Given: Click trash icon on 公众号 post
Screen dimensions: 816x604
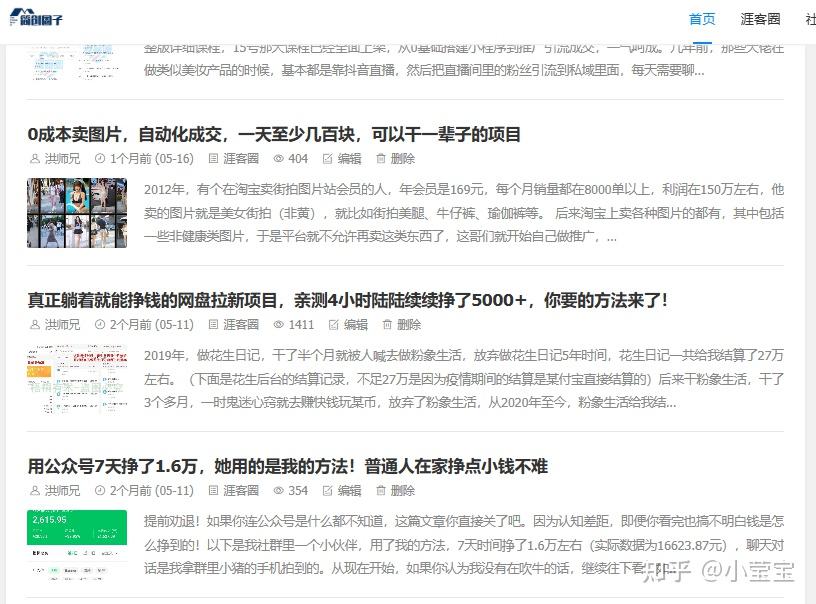Looking at the screenshot, I should 381,491.
